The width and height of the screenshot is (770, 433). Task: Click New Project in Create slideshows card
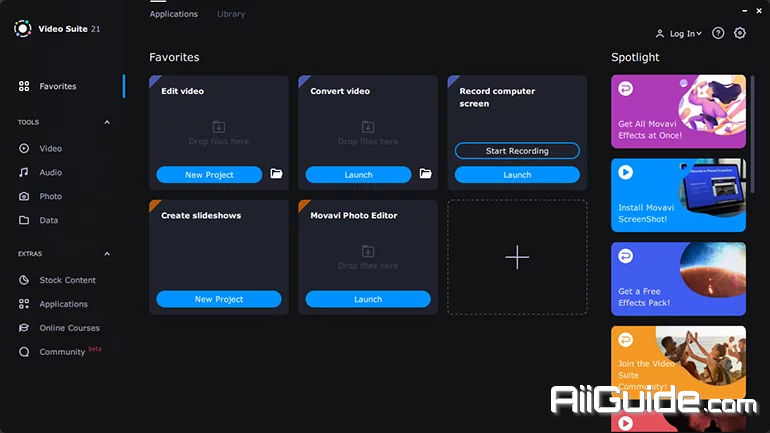pyautogui.click(x=219, y=299)
